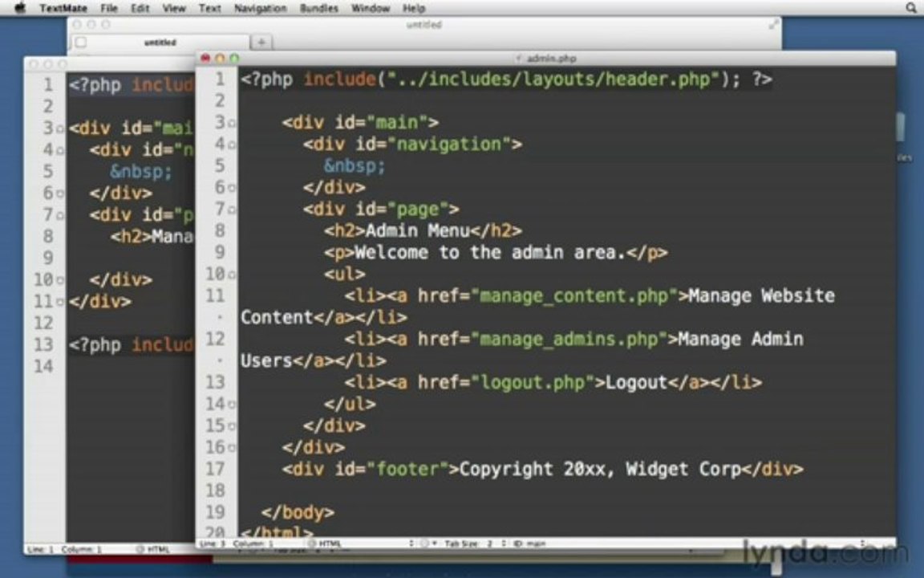Open the View menu
This screenshot has width=924, height=578.
tap(174, 8)
